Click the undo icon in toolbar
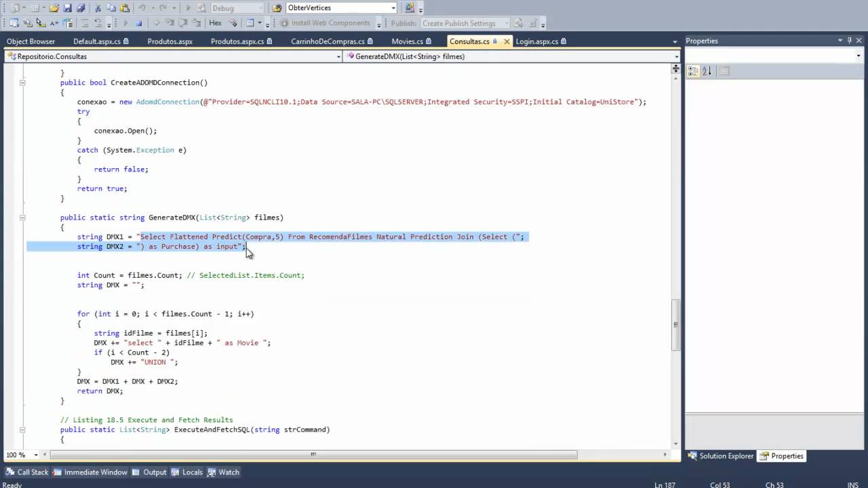Viewport: 868px width, 488px height. point(142,8)
